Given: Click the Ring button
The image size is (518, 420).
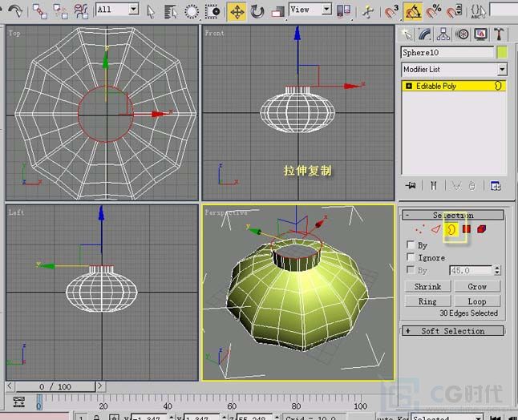Looking at the screenshot, I should tap(428, 301).
